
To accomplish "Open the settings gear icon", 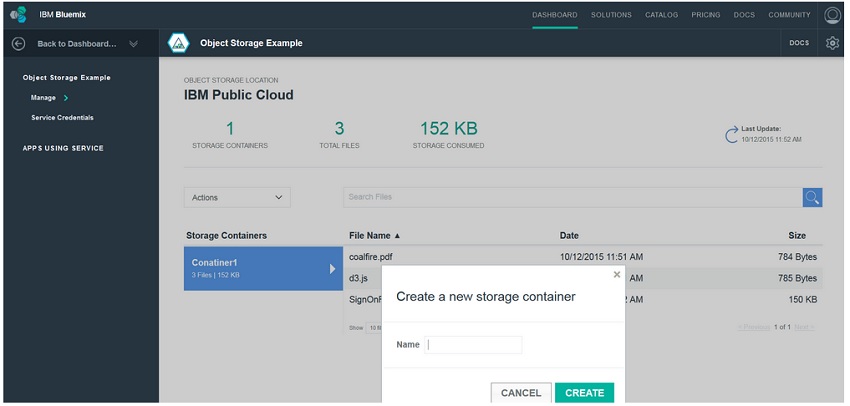I will pyautogui.click(x=832, y=43).
